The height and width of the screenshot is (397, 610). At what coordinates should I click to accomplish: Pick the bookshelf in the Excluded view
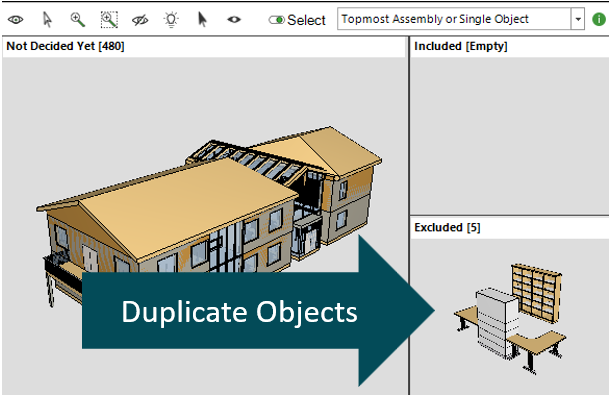(537, 292)
